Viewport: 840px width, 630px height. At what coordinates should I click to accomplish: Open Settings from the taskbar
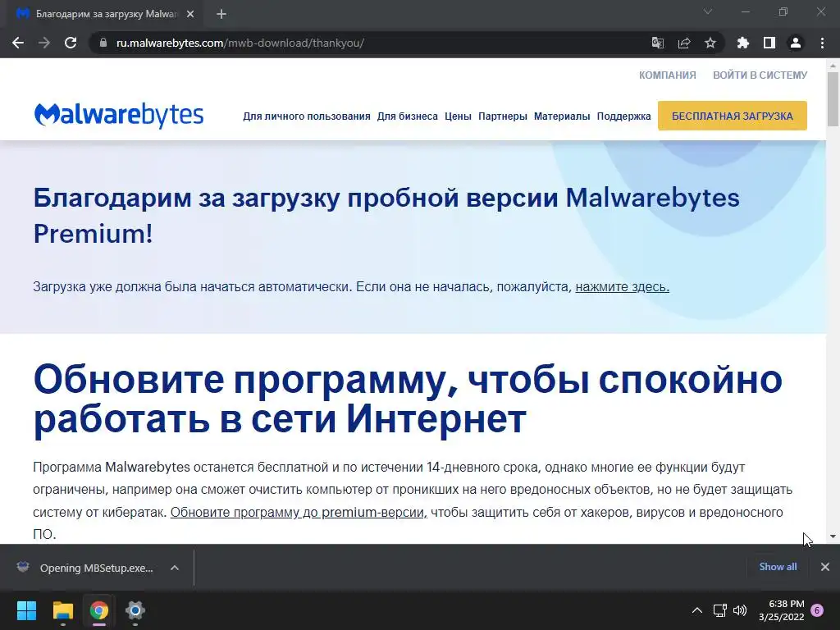tap(135, 610)
